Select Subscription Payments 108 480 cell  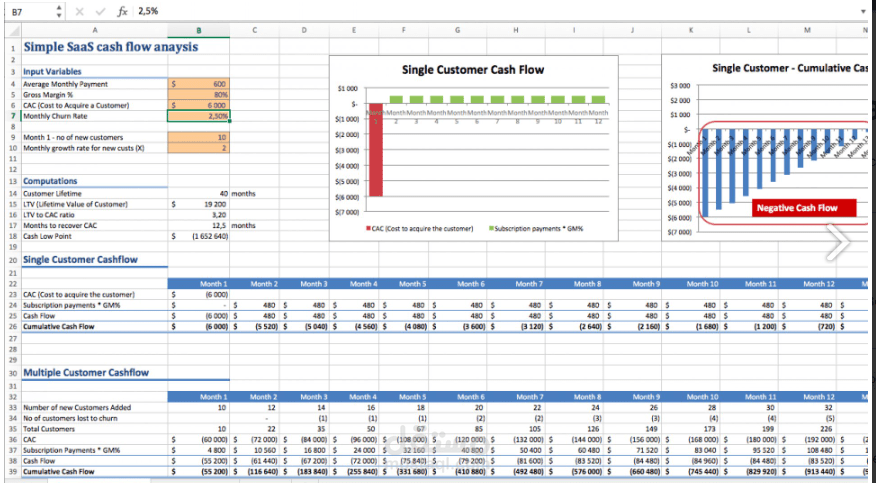(807, 450)
